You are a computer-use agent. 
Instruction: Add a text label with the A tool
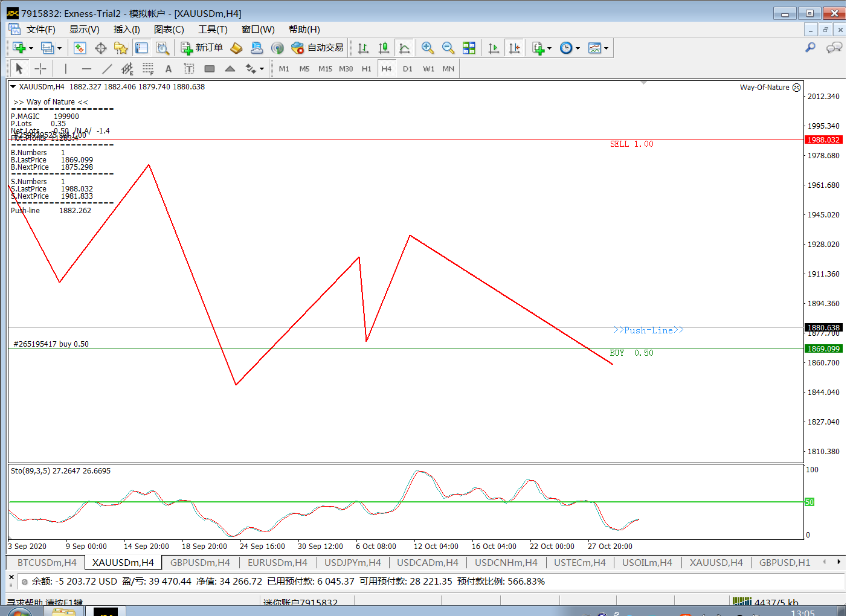[169, 69]
